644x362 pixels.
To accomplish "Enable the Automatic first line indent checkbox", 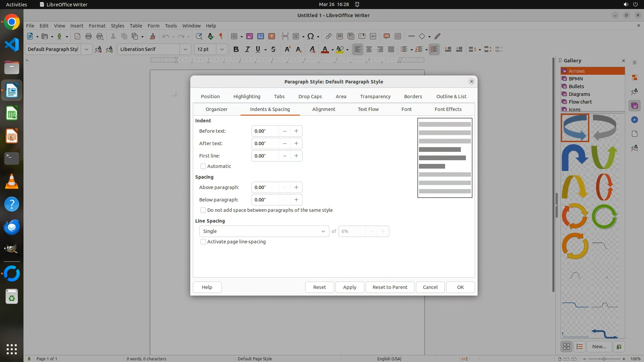I will coord(203,166).
